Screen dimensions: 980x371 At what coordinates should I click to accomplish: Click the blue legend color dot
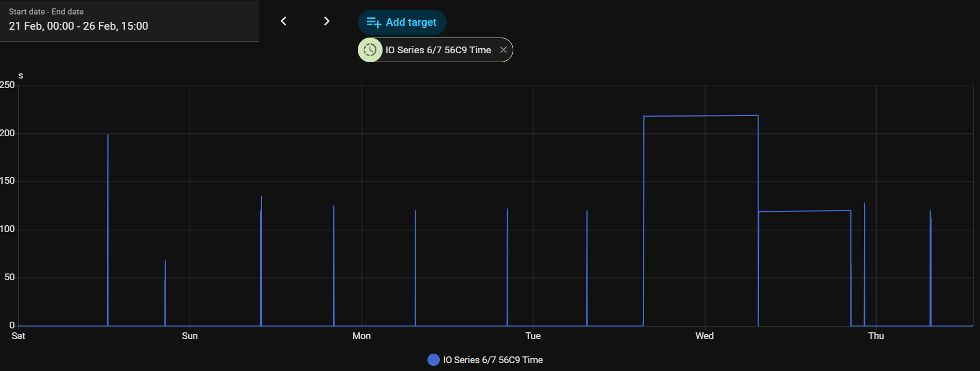(x=433, y=360)
